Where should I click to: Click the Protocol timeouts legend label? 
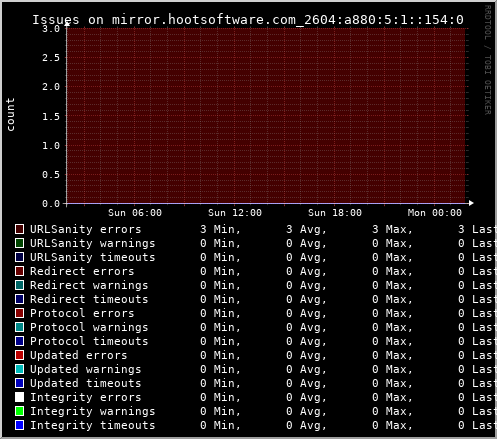point(89,341)
